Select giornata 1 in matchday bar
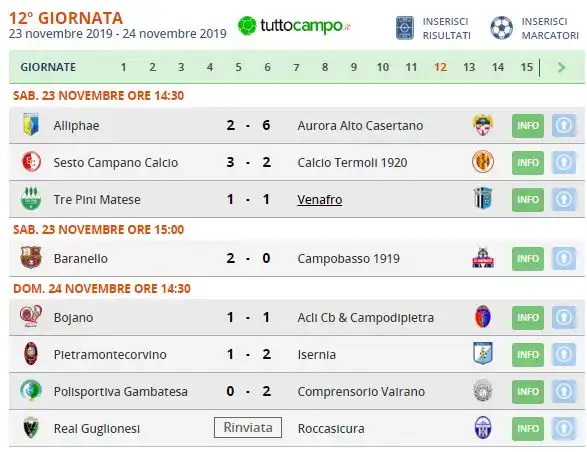Screen dimensions: 587x452 (123, 67)
